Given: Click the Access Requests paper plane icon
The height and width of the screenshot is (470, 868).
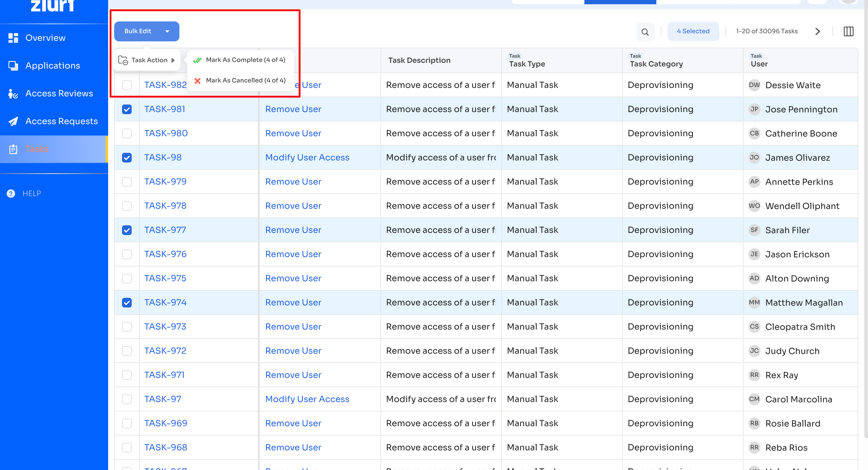Looking at the screenshot, I should point(13,121).
